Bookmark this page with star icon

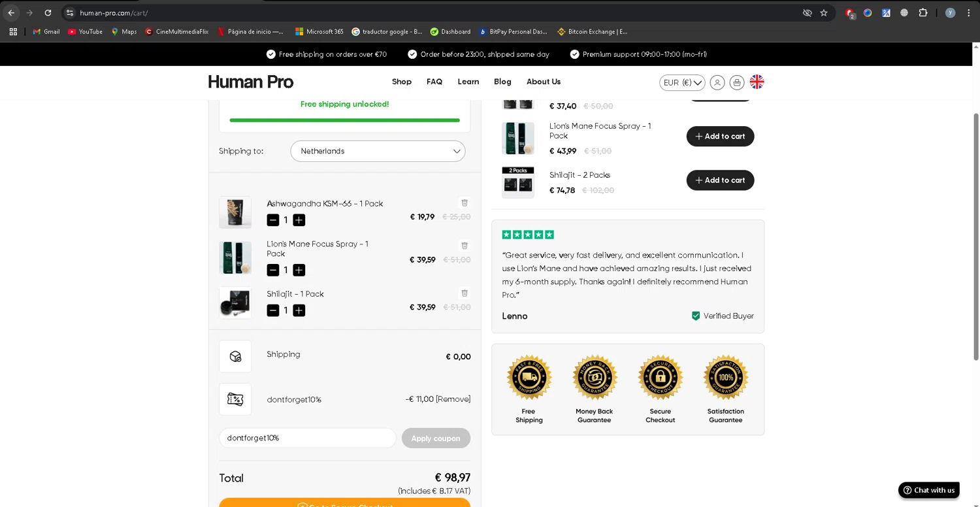(824, 12)
